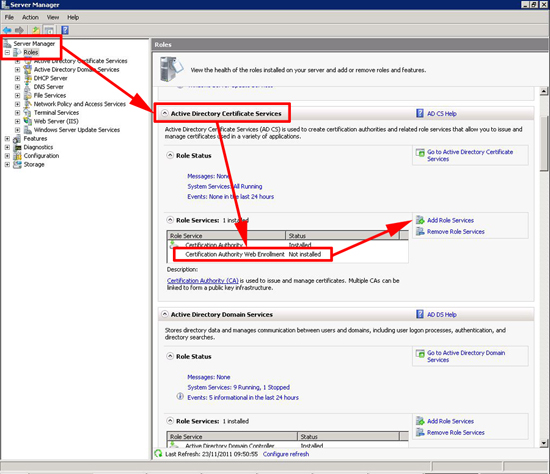Viewport: 550px width, 474px height.
Task: Expand the DHCP Server tree node
Action: pyautogui.click(x=17, y=78)
